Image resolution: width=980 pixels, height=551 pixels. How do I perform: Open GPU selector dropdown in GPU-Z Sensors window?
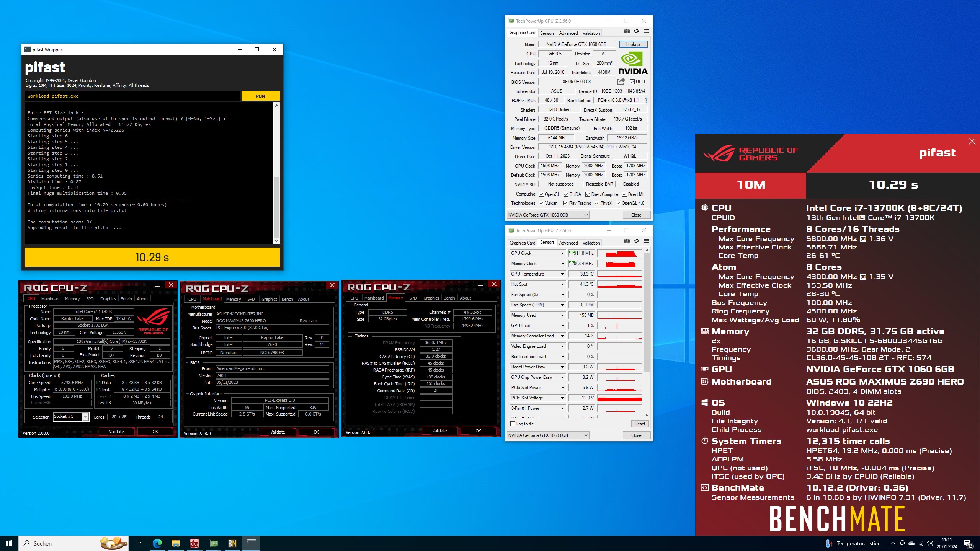point(548,435)
